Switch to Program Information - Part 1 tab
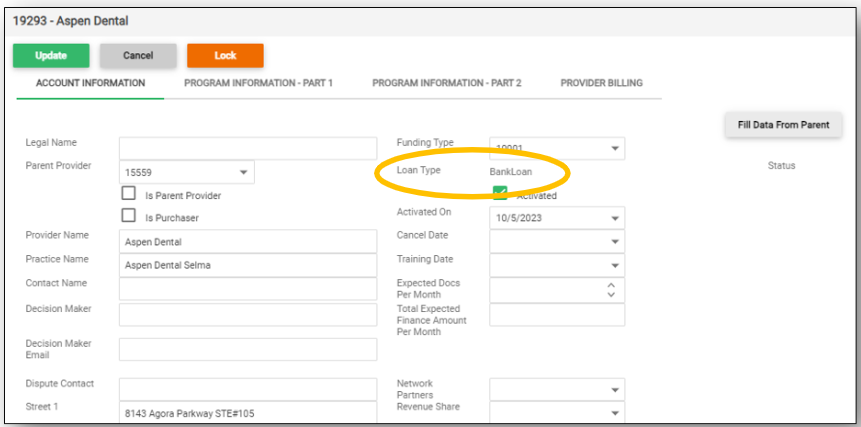This screenshot has height=427, width=861. 258,83
